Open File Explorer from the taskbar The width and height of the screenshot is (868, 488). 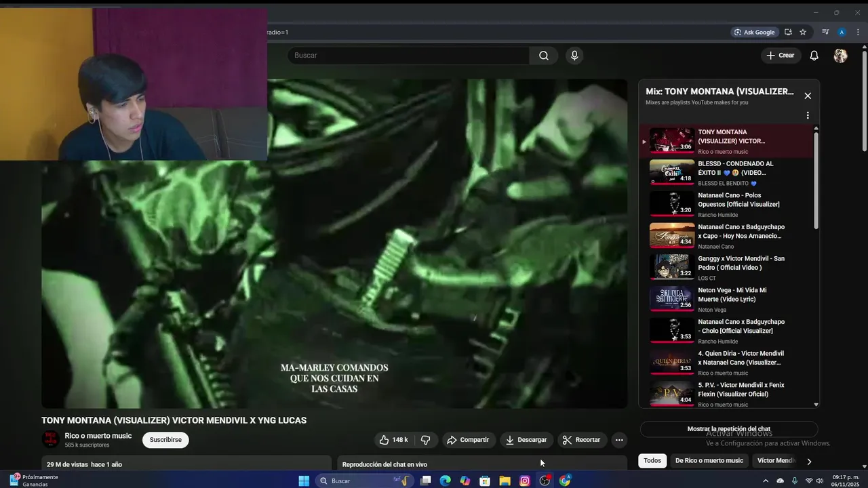[x=505, y=481]
